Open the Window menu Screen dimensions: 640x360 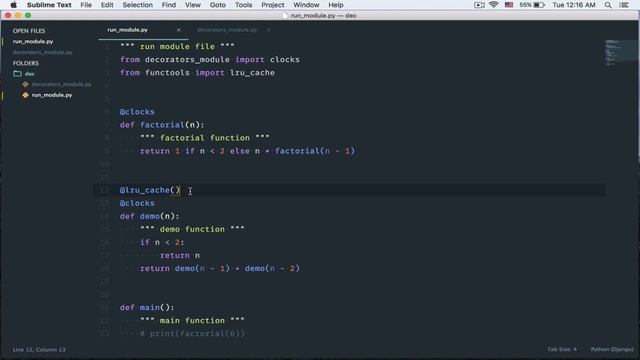pos(306,5)
